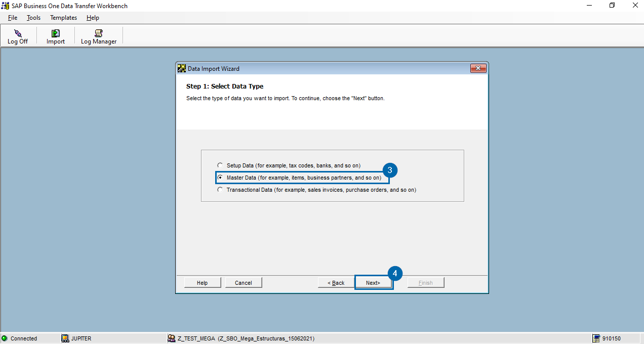
Task: Click the Import toolbar icon
Action: point(56,33)
